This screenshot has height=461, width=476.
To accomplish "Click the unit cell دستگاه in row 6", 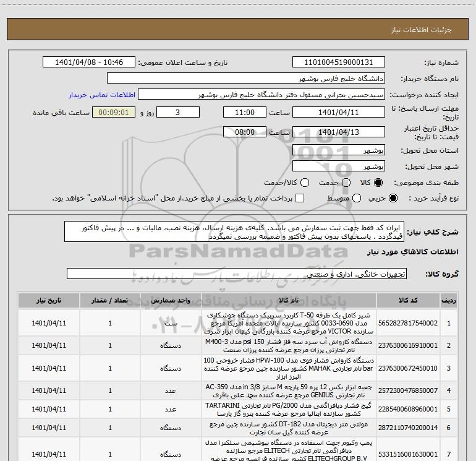I will click(171, 428).
